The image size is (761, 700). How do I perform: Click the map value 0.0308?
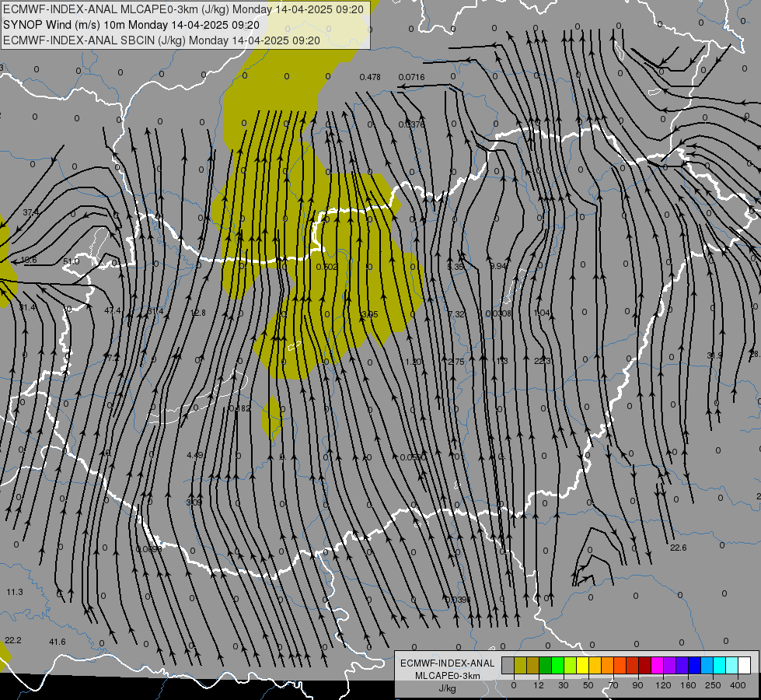point(498,313)
